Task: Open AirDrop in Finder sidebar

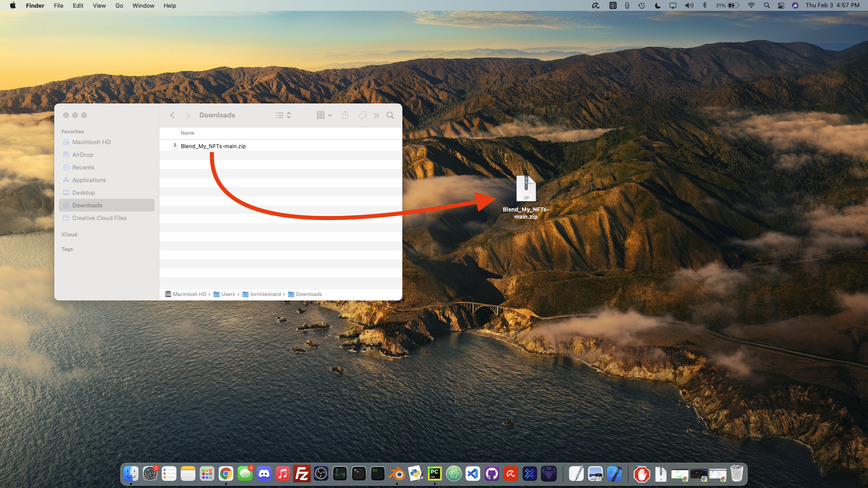Action: (82, 155)
